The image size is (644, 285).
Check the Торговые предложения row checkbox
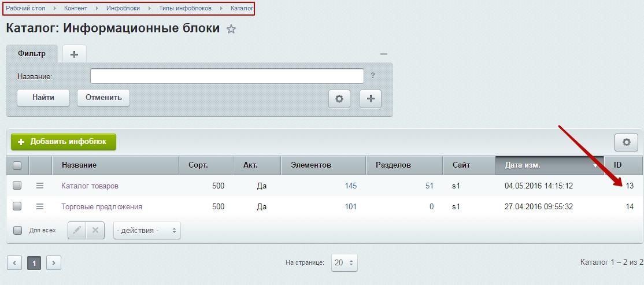17,206
